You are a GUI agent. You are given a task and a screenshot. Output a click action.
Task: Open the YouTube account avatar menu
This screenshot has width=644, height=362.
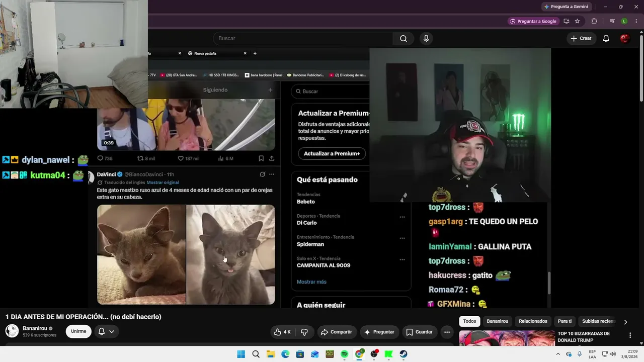coord(625,39)
